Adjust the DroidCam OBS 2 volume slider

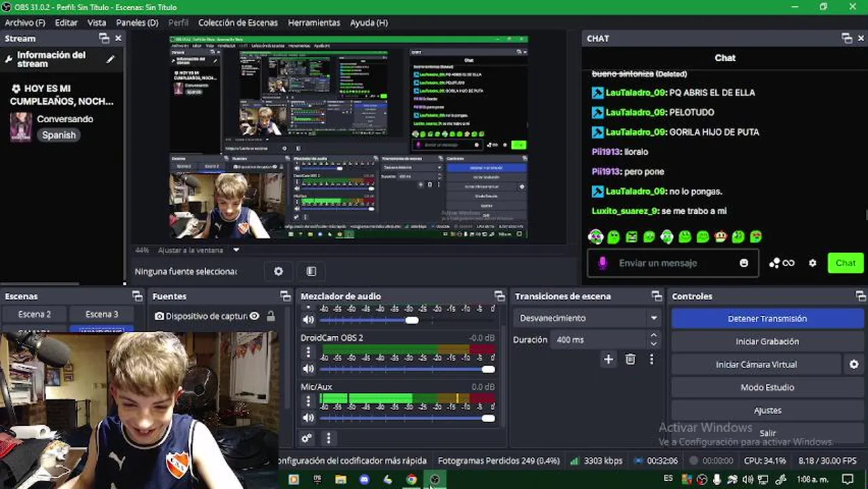click(407, 369)
